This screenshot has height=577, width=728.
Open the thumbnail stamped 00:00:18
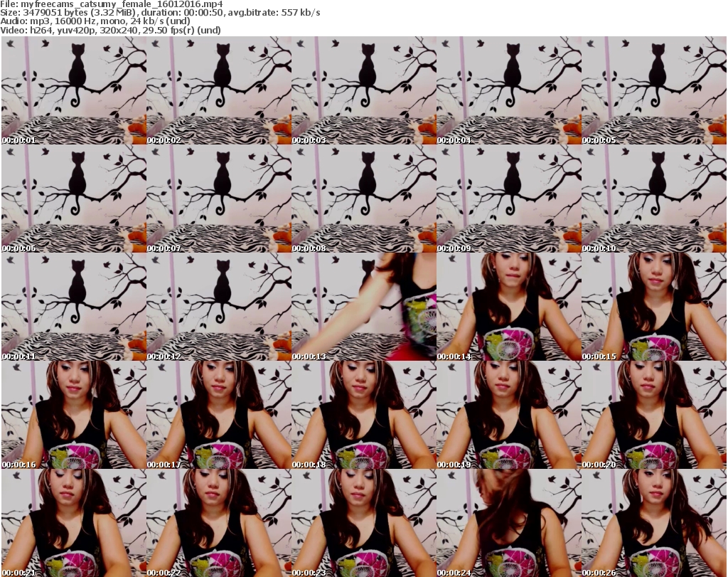(x=363, y=415)
